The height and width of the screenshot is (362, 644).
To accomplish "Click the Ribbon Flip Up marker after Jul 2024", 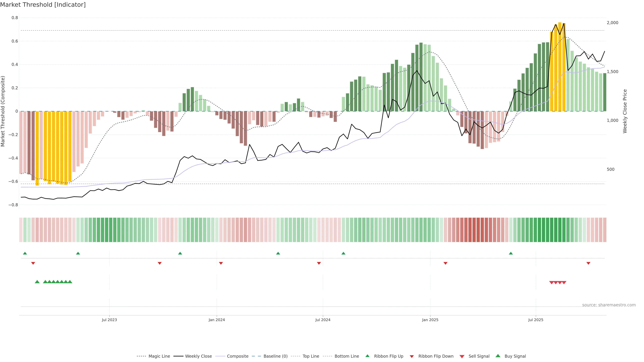I will 343,253.
